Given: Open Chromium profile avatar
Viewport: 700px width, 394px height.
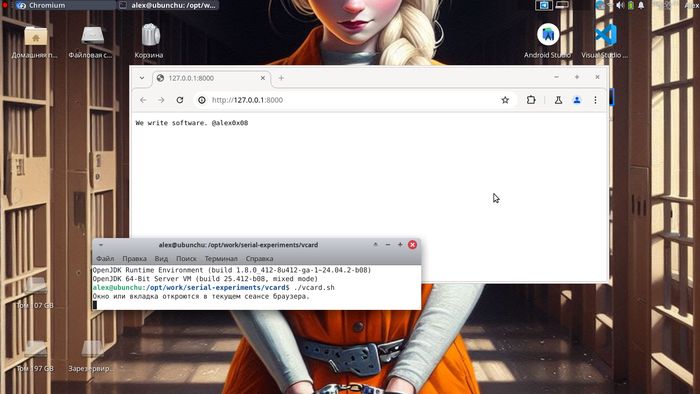Looking at the screenshot, I should tap(577, 100).
